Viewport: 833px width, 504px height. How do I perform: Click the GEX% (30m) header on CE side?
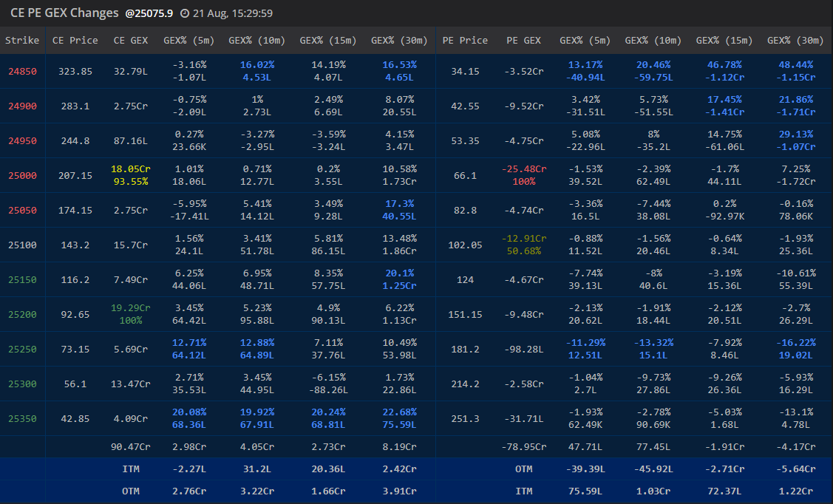point(399,41)
